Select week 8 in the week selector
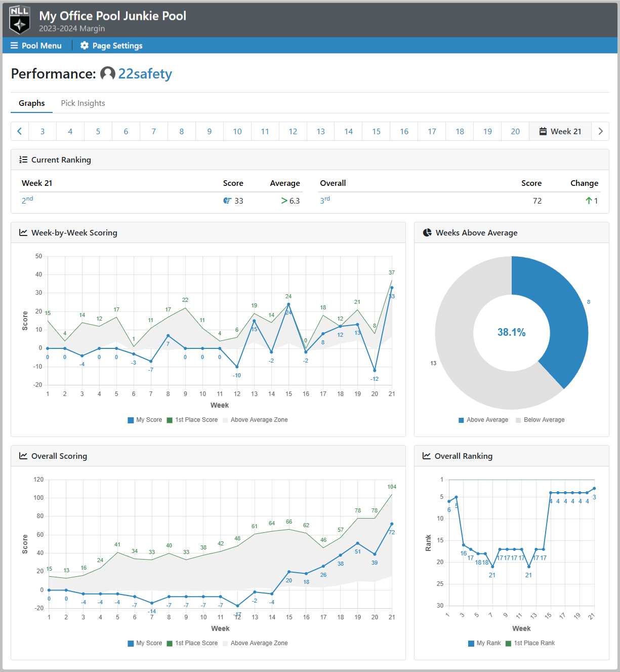Viewport: 620px width, 672px height. (x=182, y=131)
